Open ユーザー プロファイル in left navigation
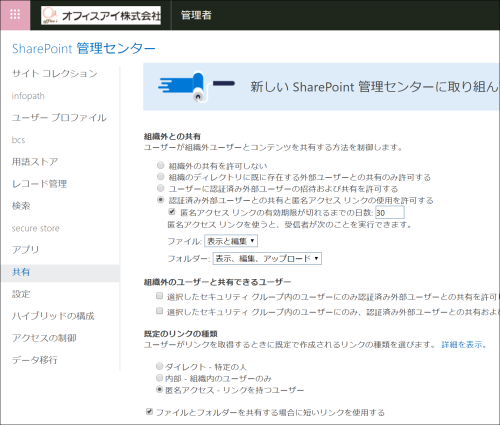This screenshot has height=425, width=500. (59, 118)
